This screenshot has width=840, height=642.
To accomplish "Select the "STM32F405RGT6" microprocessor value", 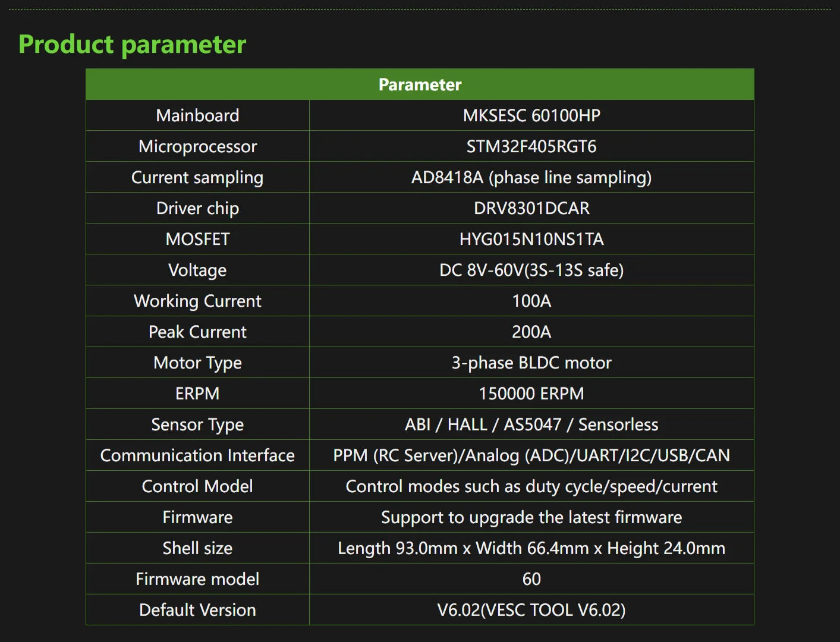I will coord(531,146).
